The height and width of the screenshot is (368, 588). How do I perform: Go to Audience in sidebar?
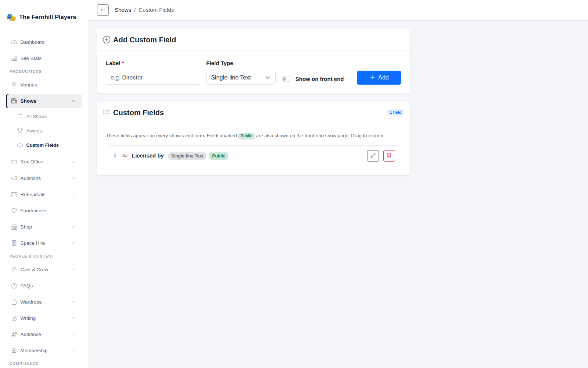pyautogui.click(x=44, y=334)
